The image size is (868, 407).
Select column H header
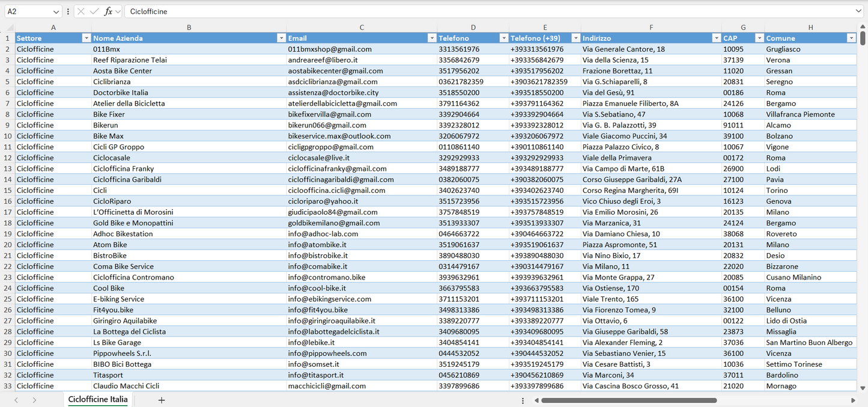[810, 27]
